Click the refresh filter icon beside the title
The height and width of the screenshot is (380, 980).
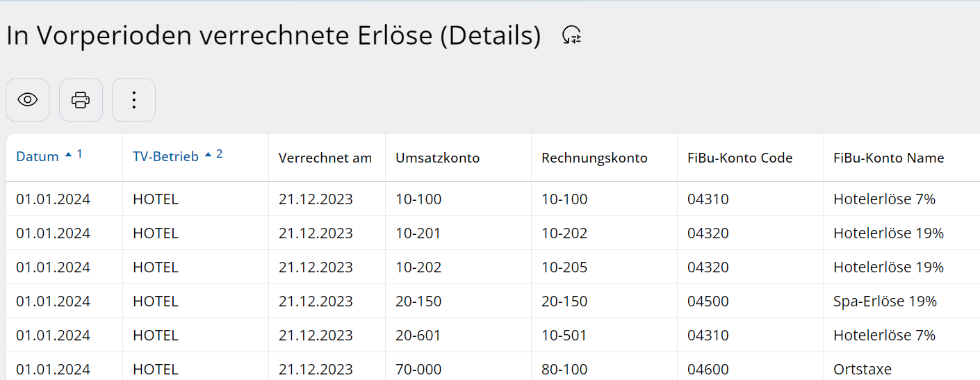tap(571, 35)
